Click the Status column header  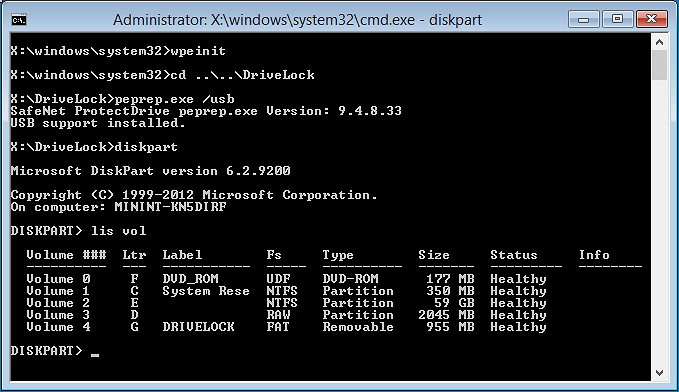click(x=514, y=255)
